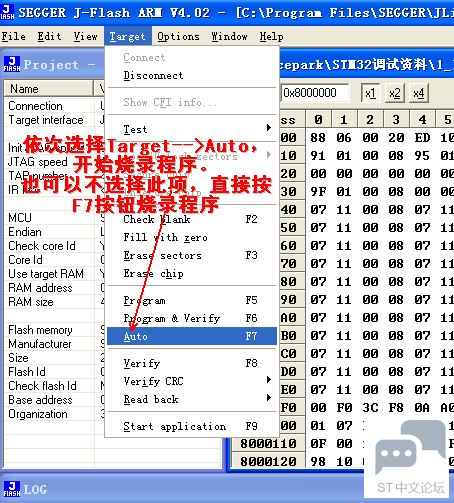Expand the Read back submenu

click(192, 399)
